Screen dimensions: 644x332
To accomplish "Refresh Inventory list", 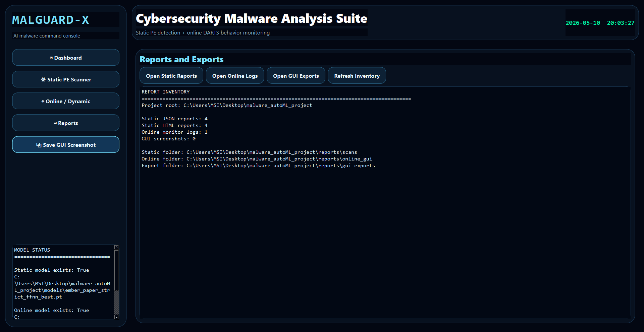I will coord(357,76).
